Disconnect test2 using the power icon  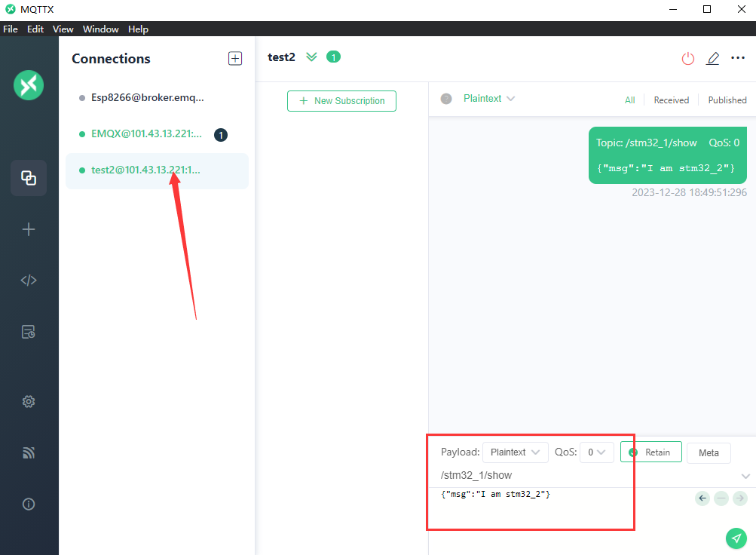(687, 58)
